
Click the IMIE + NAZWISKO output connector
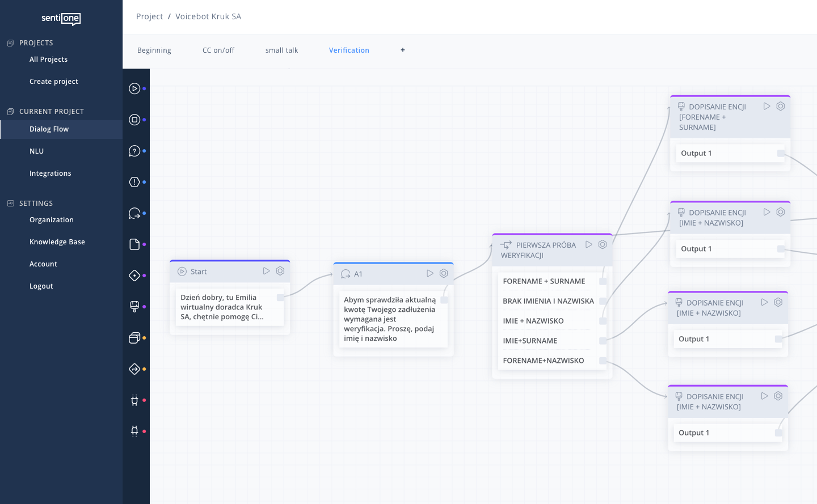coord(603,321)
